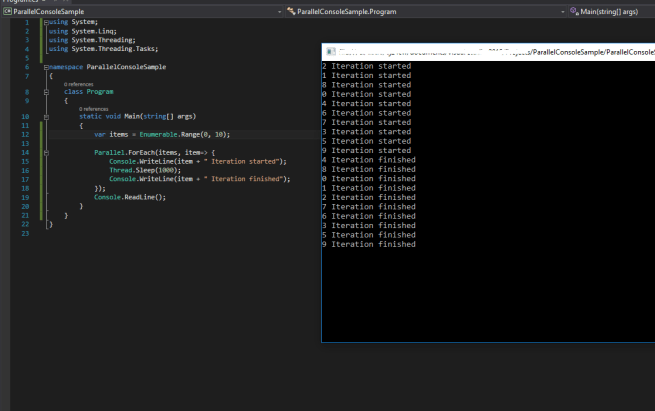Collapse the namespace ParallelConsoleSample block

coord(46,66)
